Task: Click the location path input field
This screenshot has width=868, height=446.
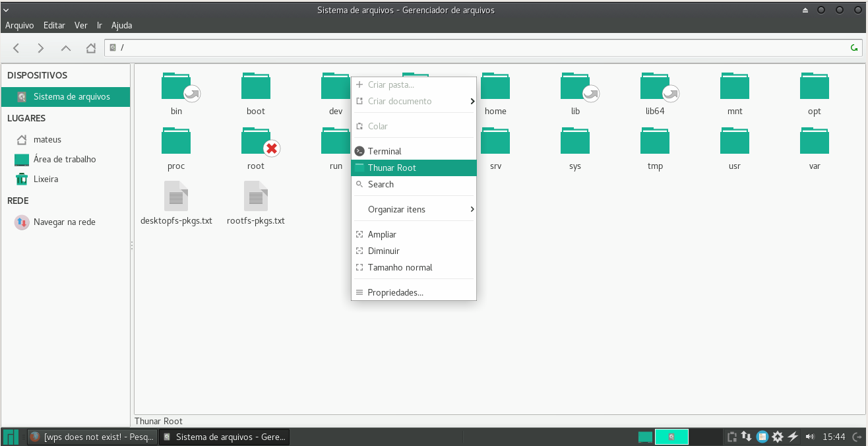Action: [483, 48]
